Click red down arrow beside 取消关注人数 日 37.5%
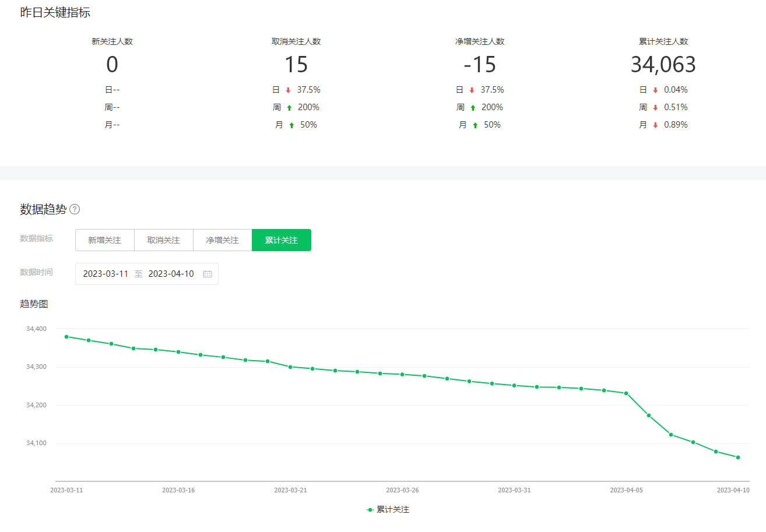Screen dimensions: 766x532 point(288,90)
